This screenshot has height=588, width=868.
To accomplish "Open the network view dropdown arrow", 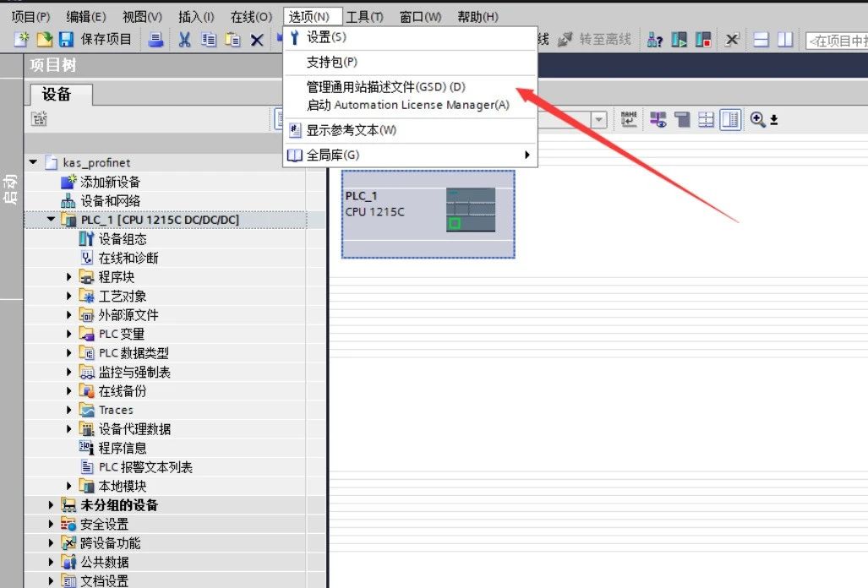I will [599, 120].
